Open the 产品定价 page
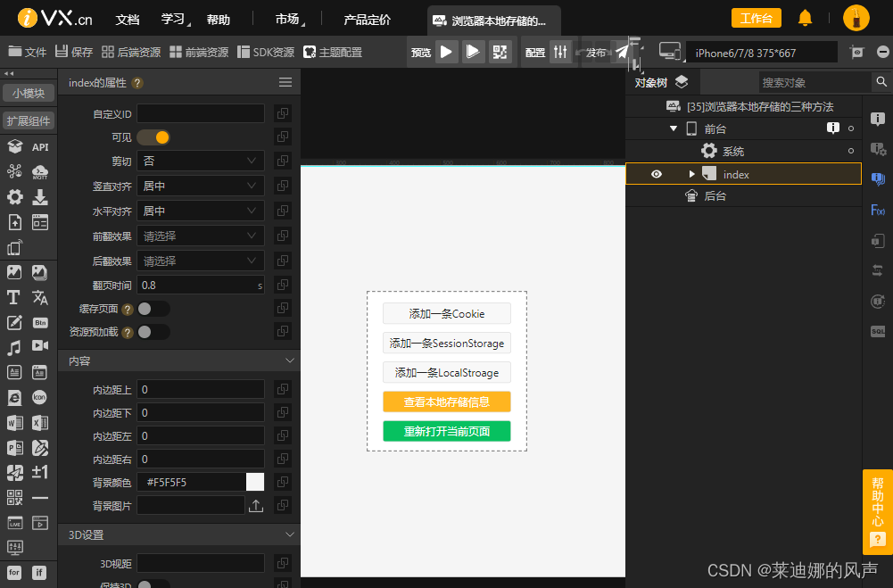893x588 pixels. [367, 20]
